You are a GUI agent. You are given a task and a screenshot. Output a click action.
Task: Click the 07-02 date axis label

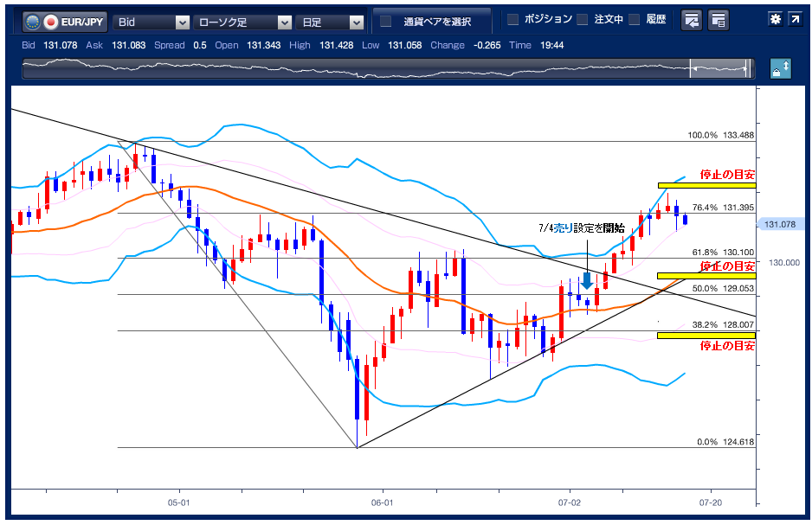click(x=570, y=503)
